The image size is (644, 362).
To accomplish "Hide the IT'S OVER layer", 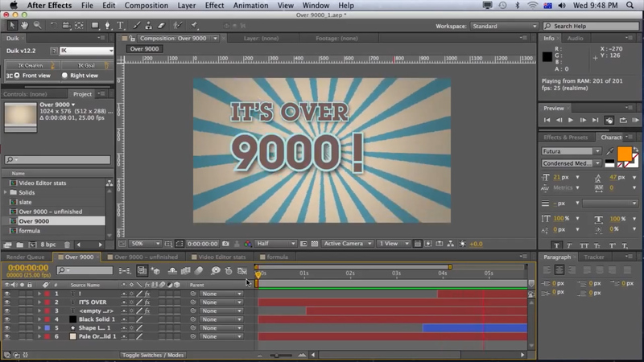I will (x=7, y=302).
